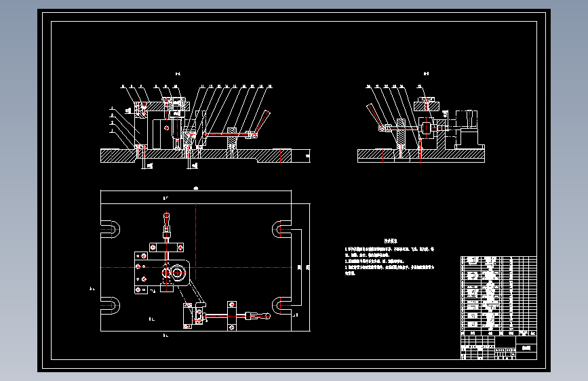Viewport: 588px width, 381px height.
Task: Select the angled handle in the side section view
Action: point(374,116)
